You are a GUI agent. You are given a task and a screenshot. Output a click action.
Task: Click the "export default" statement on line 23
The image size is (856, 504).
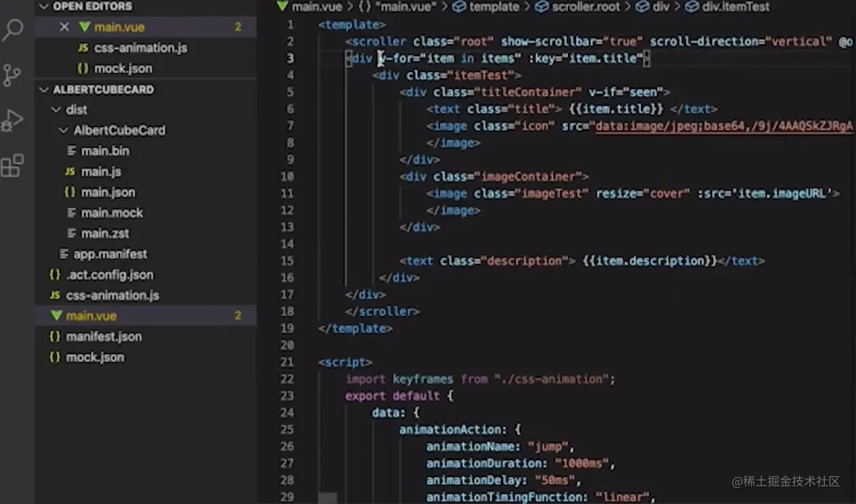pos(391,396)
